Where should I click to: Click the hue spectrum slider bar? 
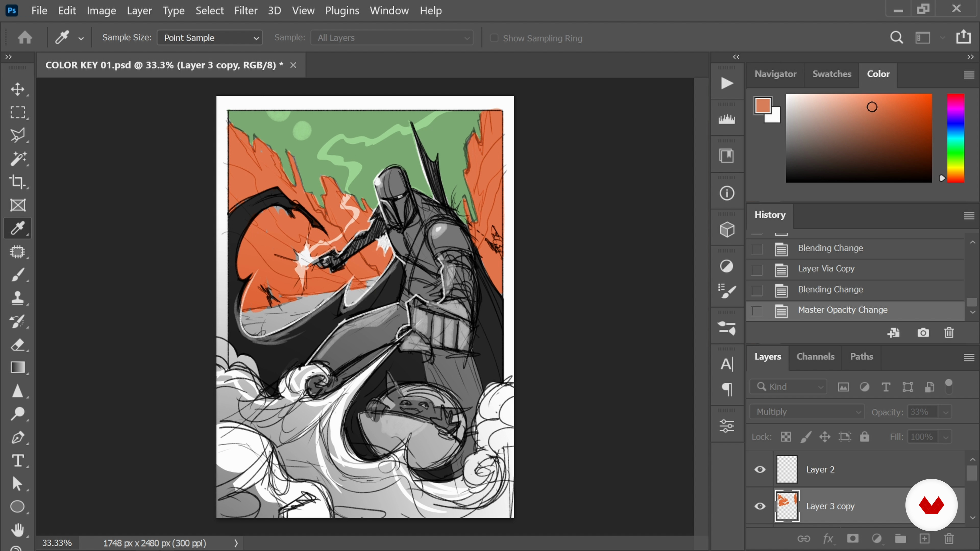(x=956, y=139)
